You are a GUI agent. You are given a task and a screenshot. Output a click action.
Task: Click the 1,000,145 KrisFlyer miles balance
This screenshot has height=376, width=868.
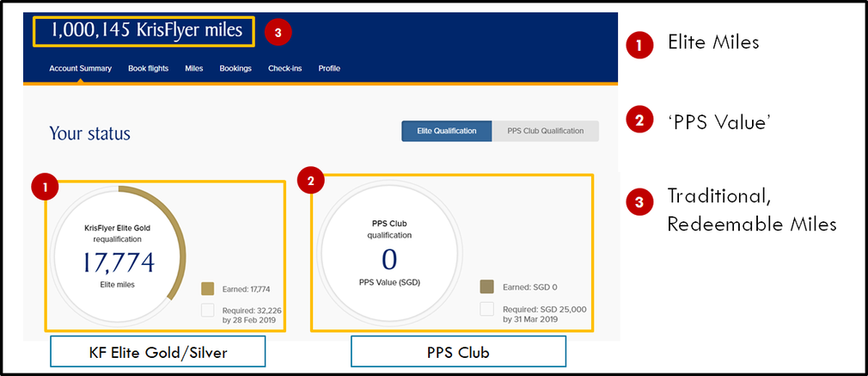(x=147, y=30)
